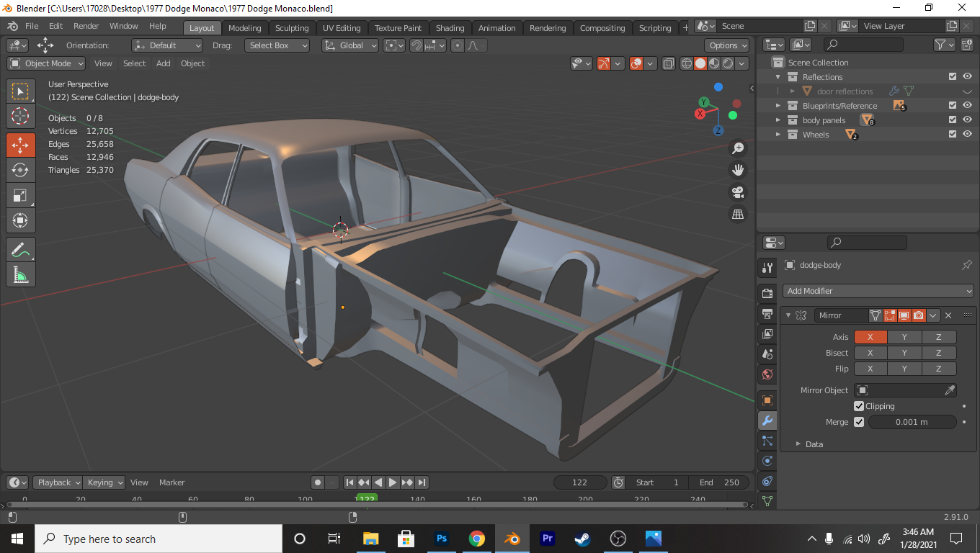
Task: Expand the Data subpanel of Mirror
Action: (798, 444)
